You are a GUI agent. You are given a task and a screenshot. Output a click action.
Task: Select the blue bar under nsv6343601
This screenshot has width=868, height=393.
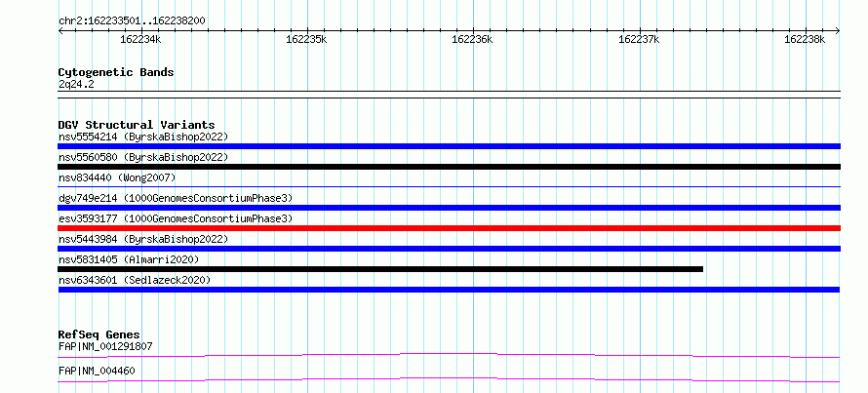click(449, 290)
